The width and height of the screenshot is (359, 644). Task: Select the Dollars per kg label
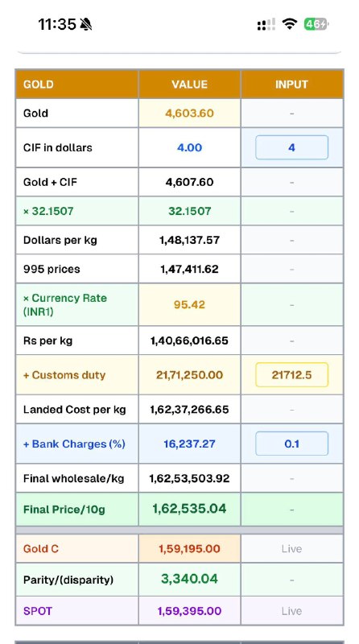click(x=60, y=240)
